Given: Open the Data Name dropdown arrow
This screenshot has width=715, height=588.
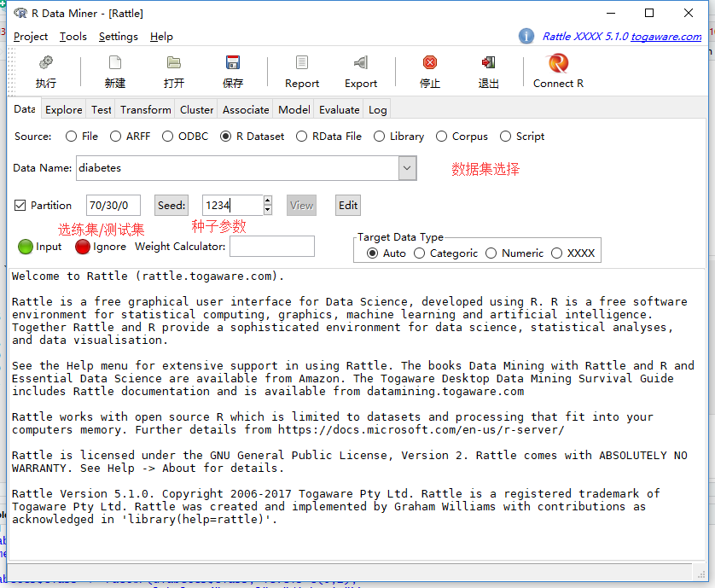Looking at the screenshot, I should [407, 168].
